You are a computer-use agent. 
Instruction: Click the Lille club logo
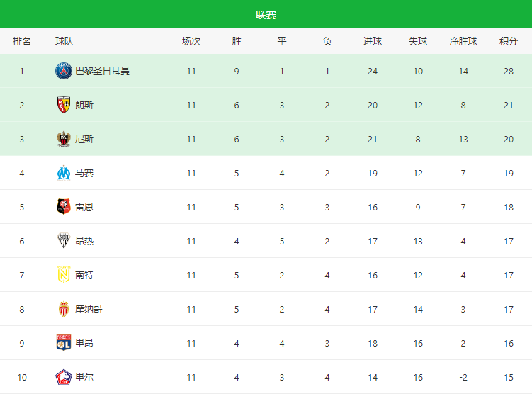(x=64, y=377)
